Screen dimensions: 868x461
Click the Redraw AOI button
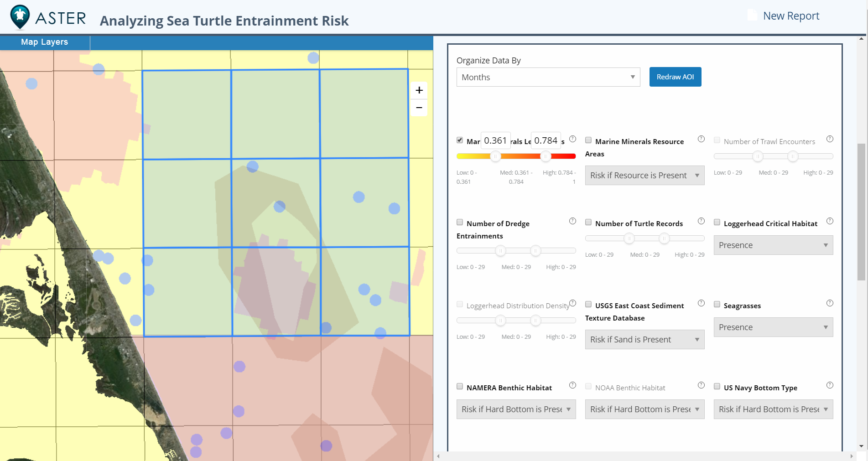pos(675,77)
